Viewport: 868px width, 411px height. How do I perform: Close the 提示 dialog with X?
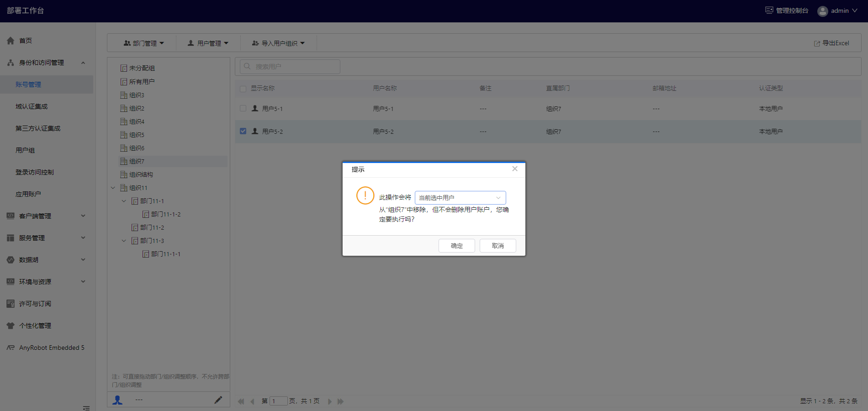click(x=515, y=169)
